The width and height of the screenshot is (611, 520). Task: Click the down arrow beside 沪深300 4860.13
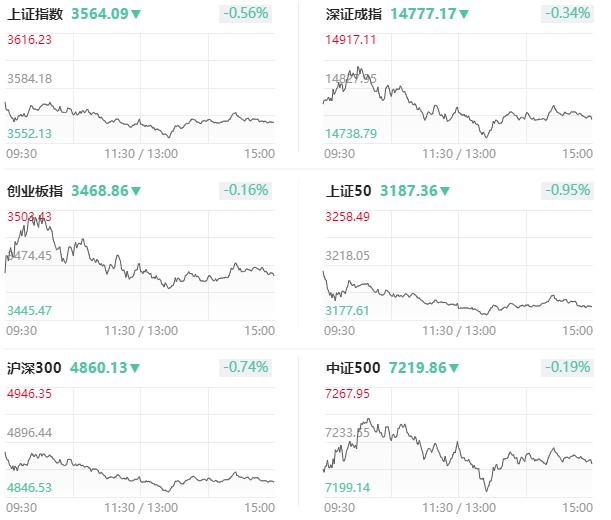click(135, 368)
